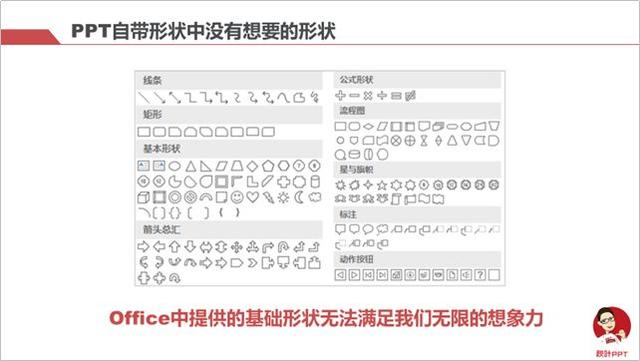Select the explosion 1 star shape
The height and width of the screenshot is (361, 640).
pos(340,185)
